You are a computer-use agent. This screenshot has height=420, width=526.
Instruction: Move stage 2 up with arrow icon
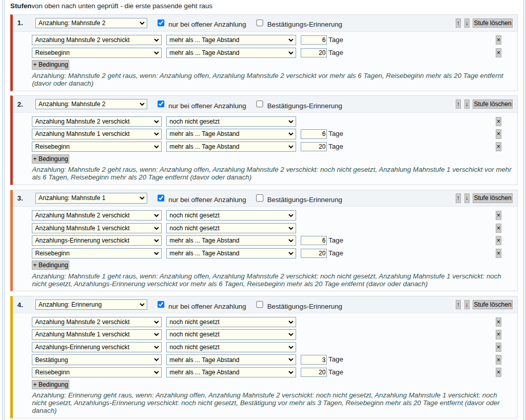click(x=458, y=104)
